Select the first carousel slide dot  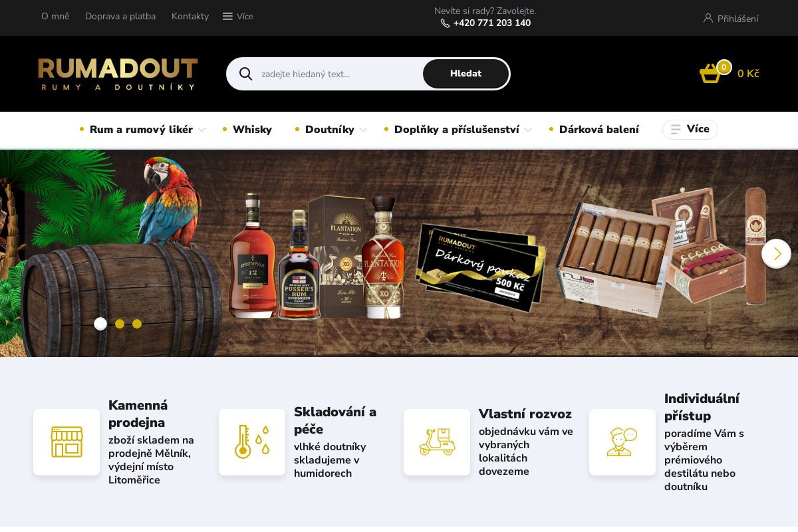(100, 324)
